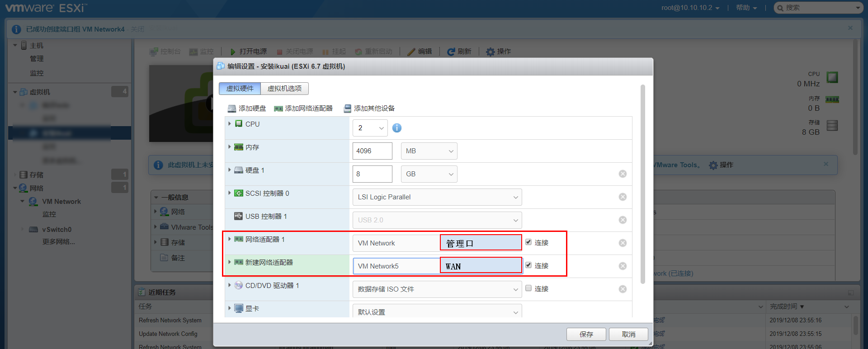Remove USB controller 1 with its delete icon
This screenshot has height=349, width=868.
(x=623, y=220)
